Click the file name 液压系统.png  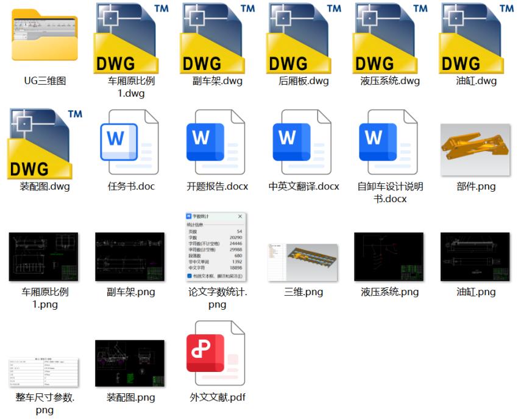click(390, 292)
